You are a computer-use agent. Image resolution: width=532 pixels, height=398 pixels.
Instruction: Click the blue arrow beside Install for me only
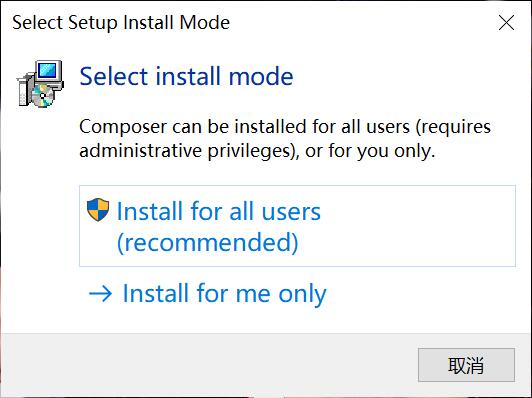pyautogui.click(x=100, y=294)
